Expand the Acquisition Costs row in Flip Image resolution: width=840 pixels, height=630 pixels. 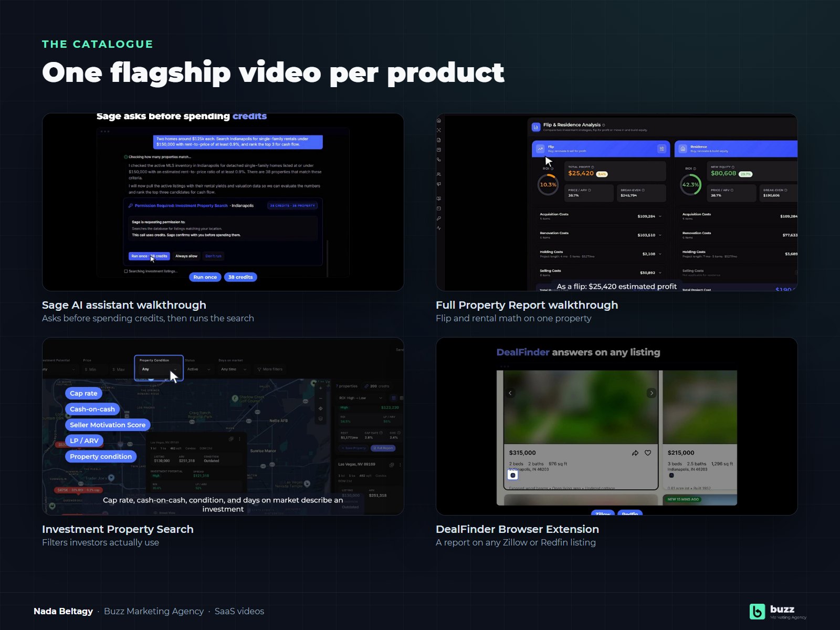tap(601, 216)
